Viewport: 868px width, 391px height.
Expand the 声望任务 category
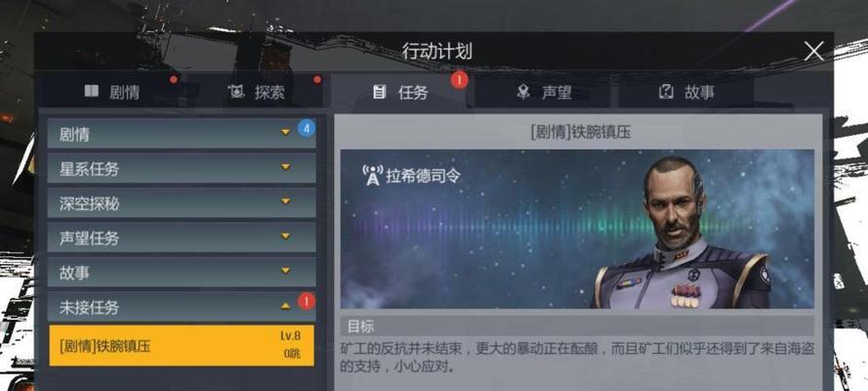(182, 238)
